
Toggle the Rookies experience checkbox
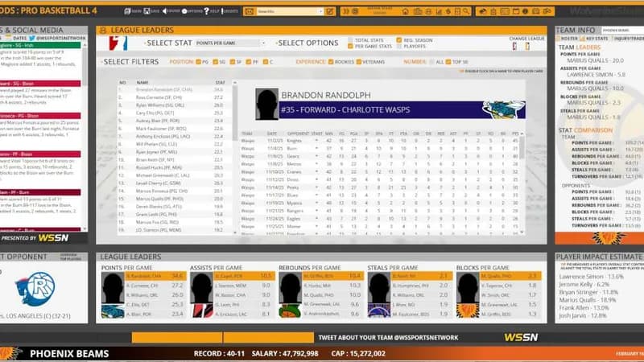pos(331,62)
